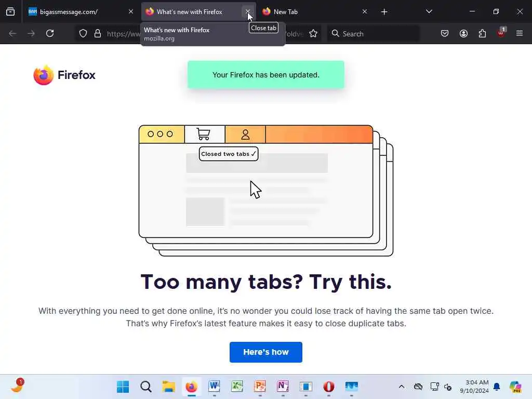Screen dimensions: 532x399
Task: Open OneNote from the taskbar
Action: tap(283, 387)
